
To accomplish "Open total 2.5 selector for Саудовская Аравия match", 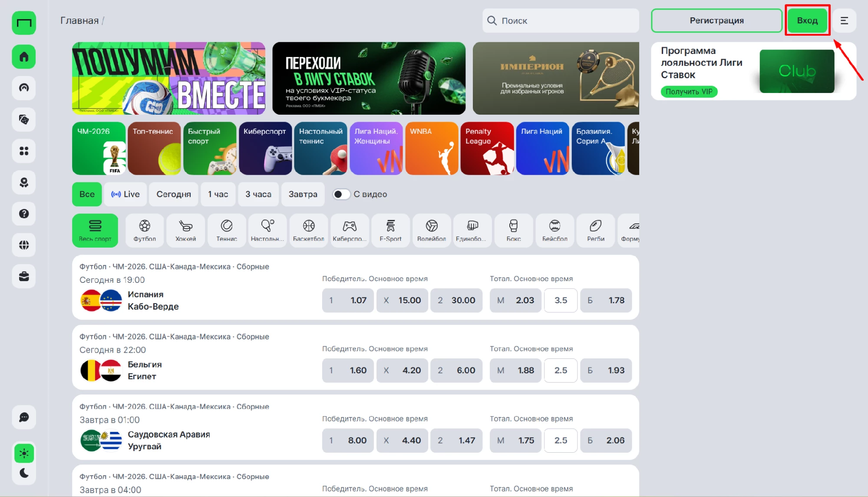I will click(x=561, y=440).
